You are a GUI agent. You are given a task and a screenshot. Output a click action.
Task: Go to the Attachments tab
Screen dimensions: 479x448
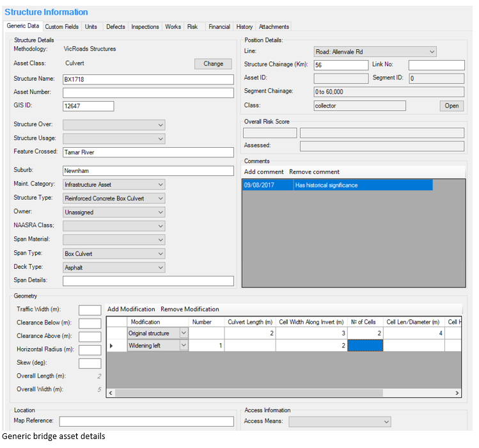click(274, 27)
